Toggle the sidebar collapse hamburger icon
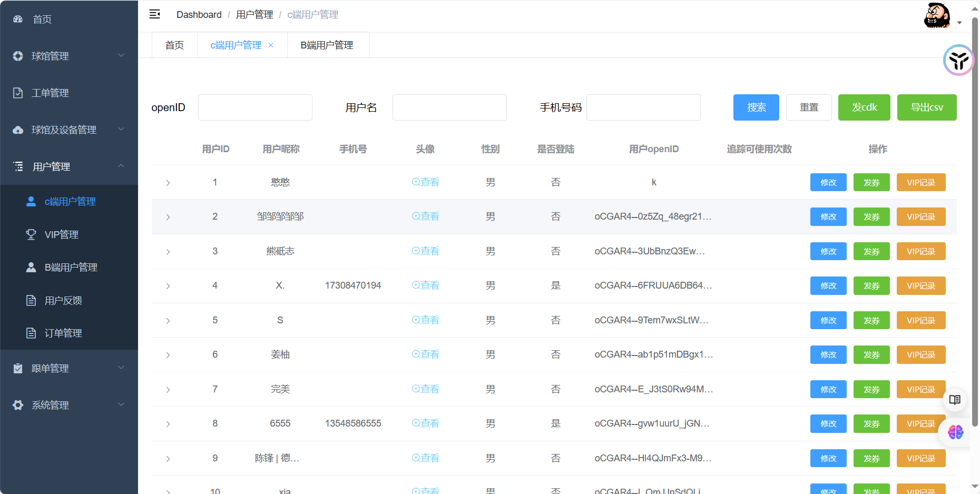 pyautogui.click(x=154, y=14)
